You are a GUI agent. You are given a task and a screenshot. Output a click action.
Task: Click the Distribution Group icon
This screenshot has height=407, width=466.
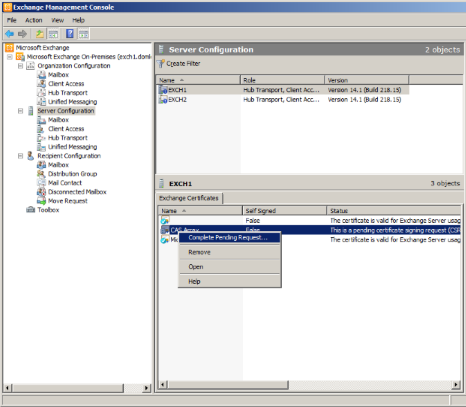point(41,174)
